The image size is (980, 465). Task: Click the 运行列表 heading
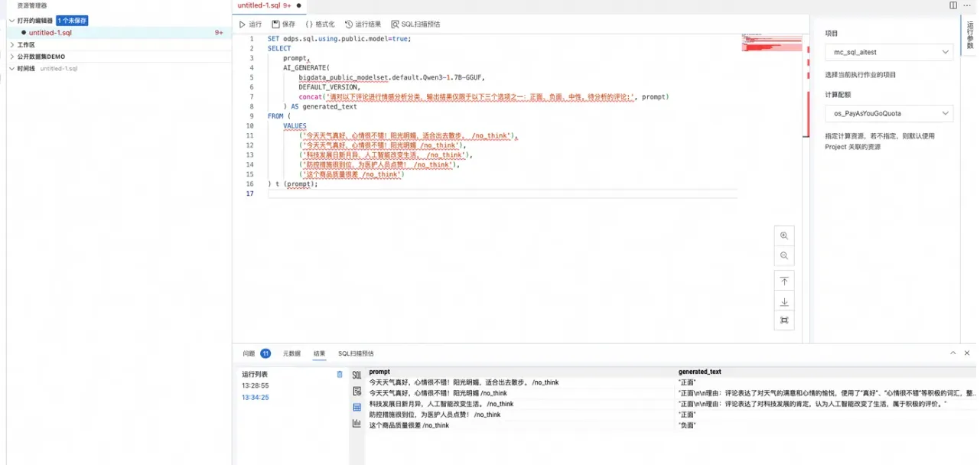pos(255,374)
